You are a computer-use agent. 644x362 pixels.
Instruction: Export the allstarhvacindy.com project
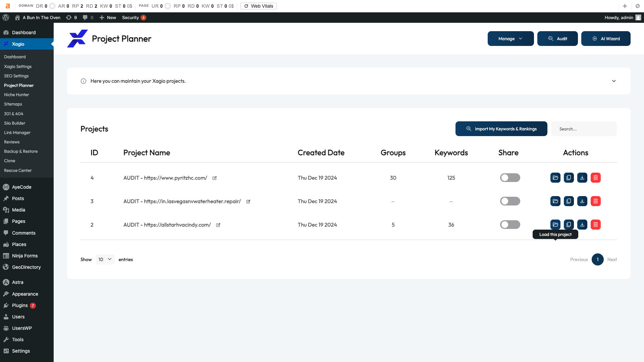click(x=582, y=225)
